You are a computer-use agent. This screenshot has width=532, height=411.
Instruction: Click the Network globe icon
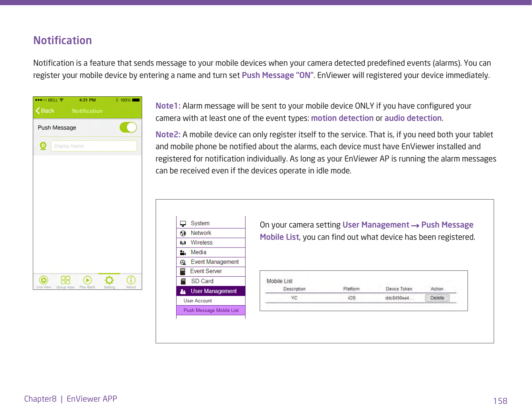[183, 233]
